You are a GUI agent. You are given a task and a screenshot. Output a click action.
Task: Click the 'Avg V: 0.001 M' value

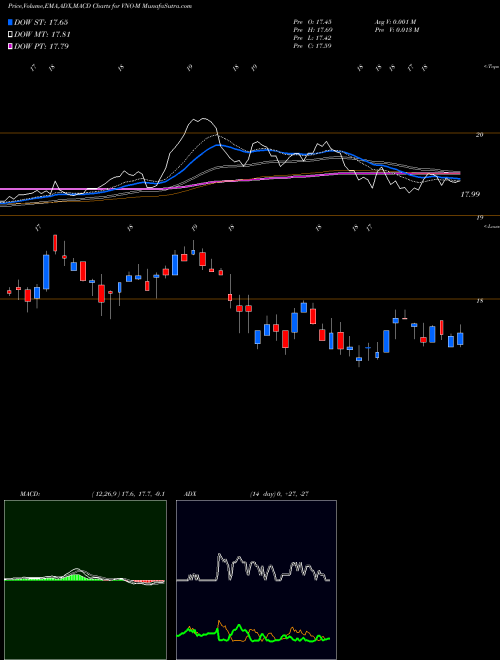(x=395, y=22)
